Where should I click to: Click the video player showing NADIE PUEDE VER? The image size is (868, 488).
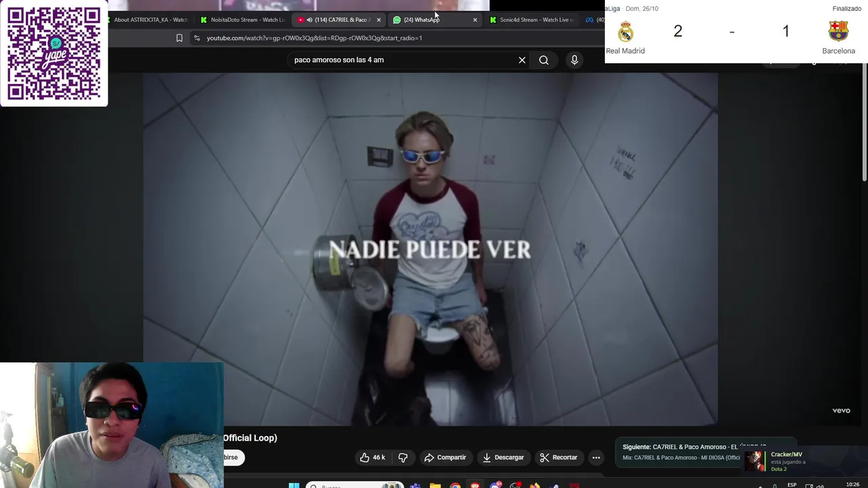[x=430, y=249]
